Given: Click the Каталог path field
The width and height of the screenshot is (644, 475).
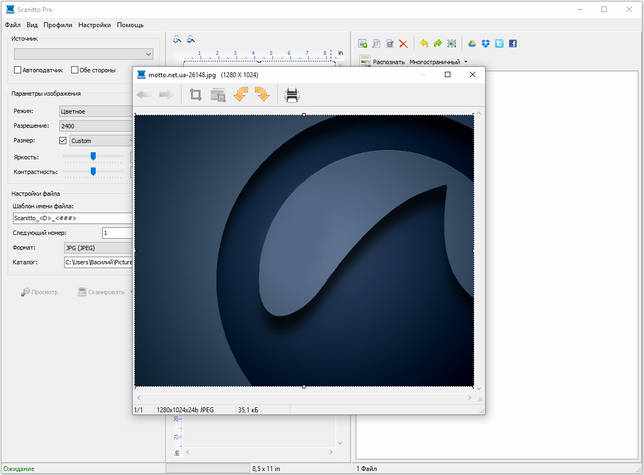Looking at the screenshot, I should [98, 262].
